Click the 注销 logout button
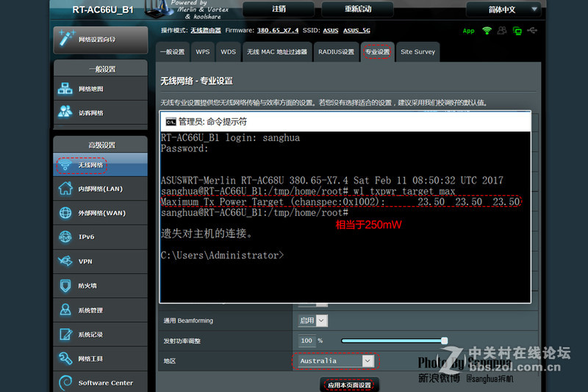Image resolution: width=588 pixels, height=392 pixels. (x=279, y=9)
